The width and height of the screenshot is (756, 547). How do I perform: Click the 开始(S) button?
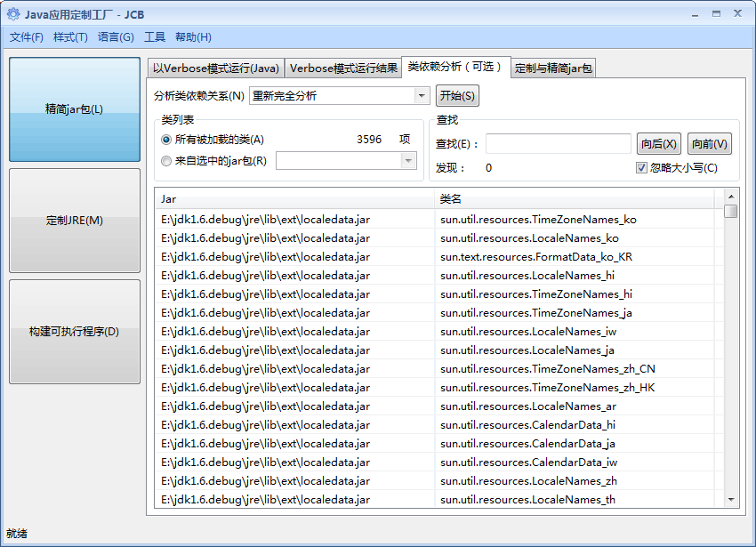tap(457, 95)
